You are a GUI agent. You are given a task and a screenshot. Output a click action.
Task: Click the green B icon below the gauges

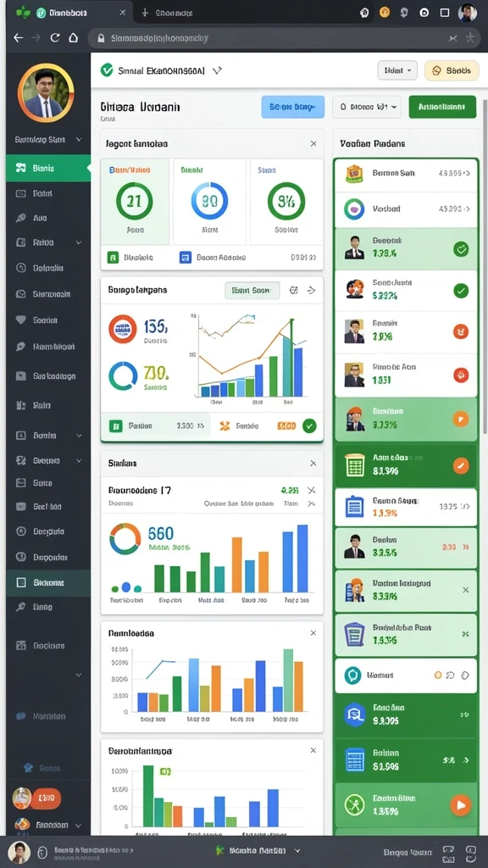coord(113,258)
